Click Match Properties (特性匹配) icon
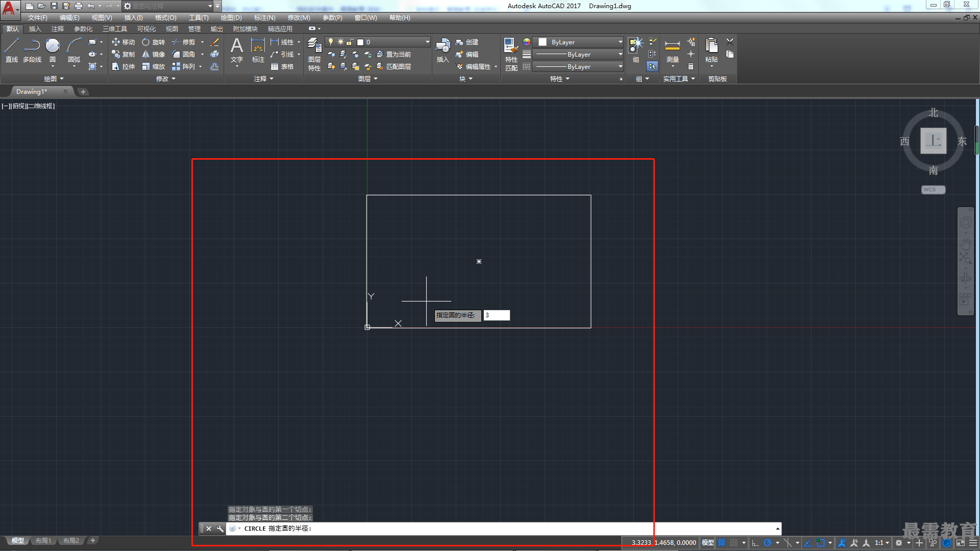The width and height of the screenshot is (980, 551). click(511, 54)
